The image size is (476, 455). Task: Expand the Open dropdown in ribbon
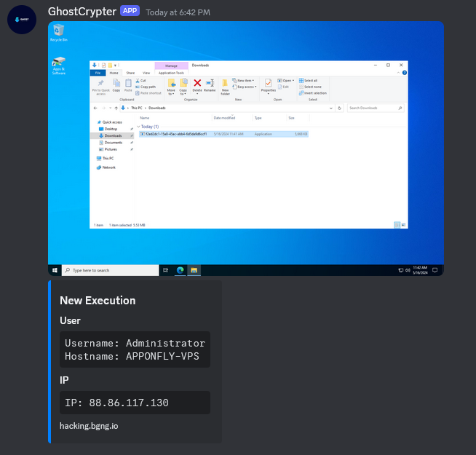tap(286, 81)
